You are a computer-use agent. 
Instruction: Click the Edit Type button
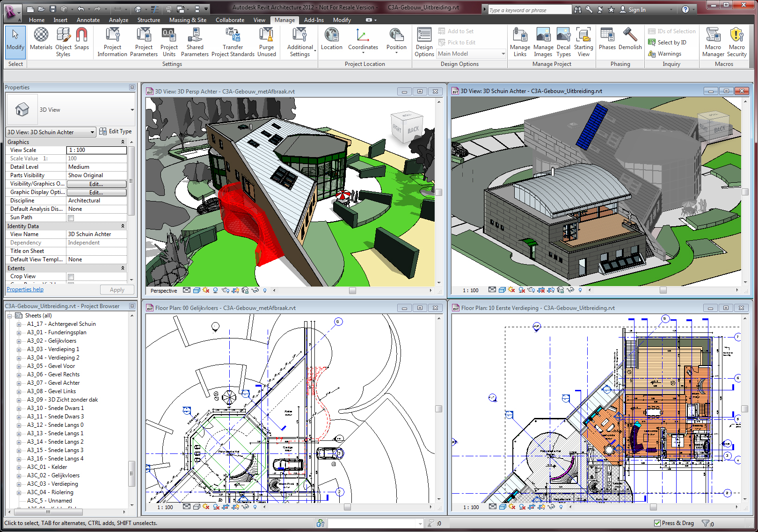pyautogui.click(x=116, y=132)
